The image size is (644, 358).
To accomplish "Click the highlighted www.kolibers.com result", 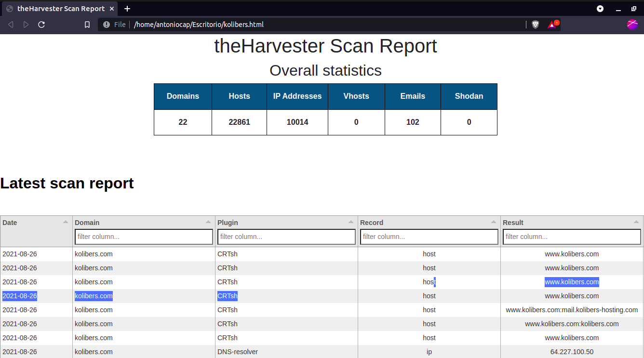I will pos(572,282).
